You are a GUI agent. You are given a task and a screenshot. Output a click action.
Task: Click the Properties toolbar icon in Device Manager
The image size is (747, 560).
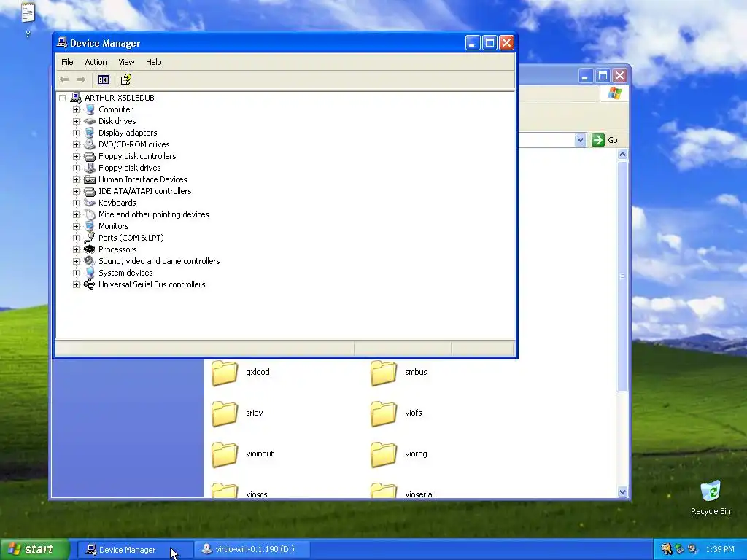(x=125, y=79)
